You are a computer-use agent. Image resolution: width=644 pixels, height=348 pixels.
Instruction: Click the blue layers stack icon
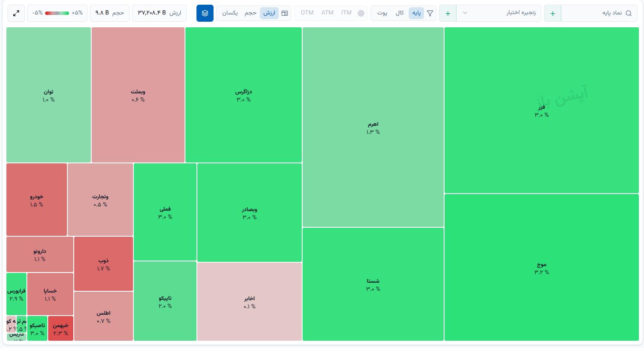205,13
